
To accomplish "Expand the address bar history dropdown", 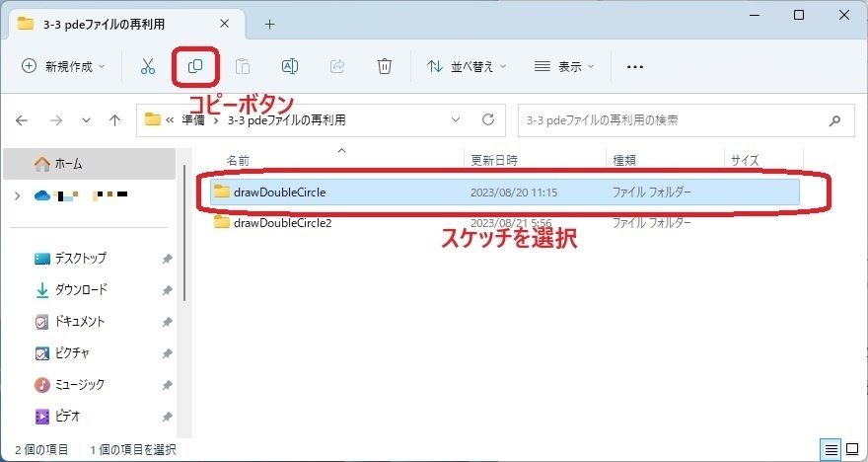I will click(456, 119).
